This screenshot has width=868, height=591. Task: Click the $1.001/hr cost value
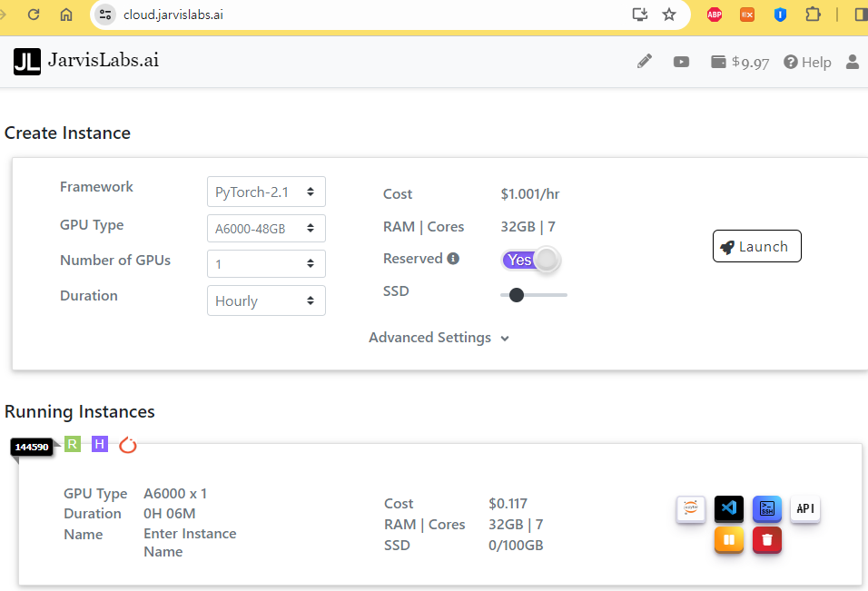[529, 193]
